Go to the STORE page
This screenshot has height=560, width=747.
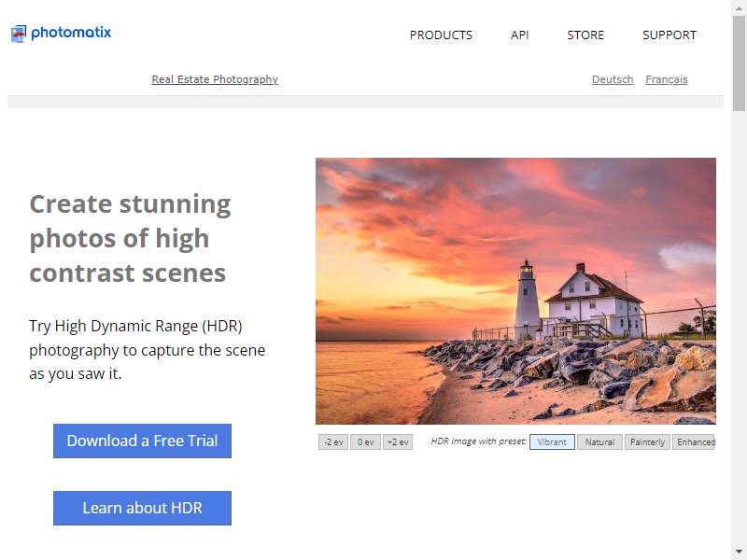pos(585,35)
